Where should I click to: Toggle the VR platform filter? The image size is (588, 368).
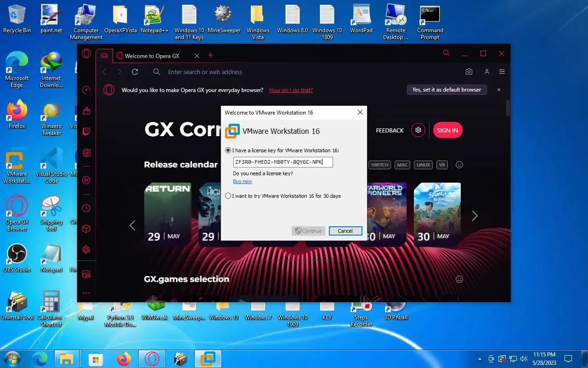tap(442, 165)
